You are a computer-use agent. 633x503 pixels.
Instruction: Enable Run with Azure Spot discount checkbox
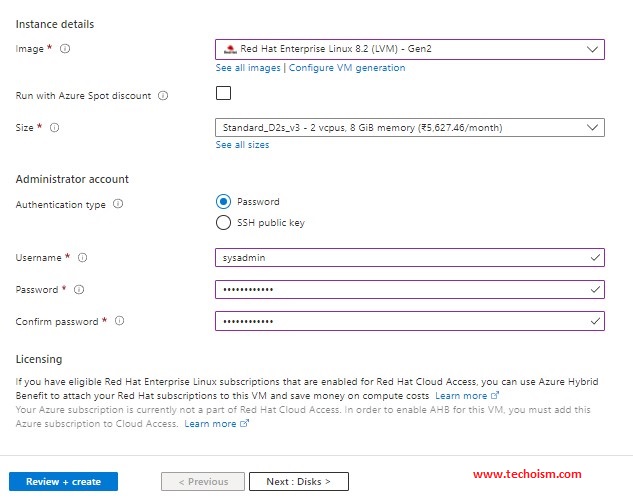coord(223,93)
